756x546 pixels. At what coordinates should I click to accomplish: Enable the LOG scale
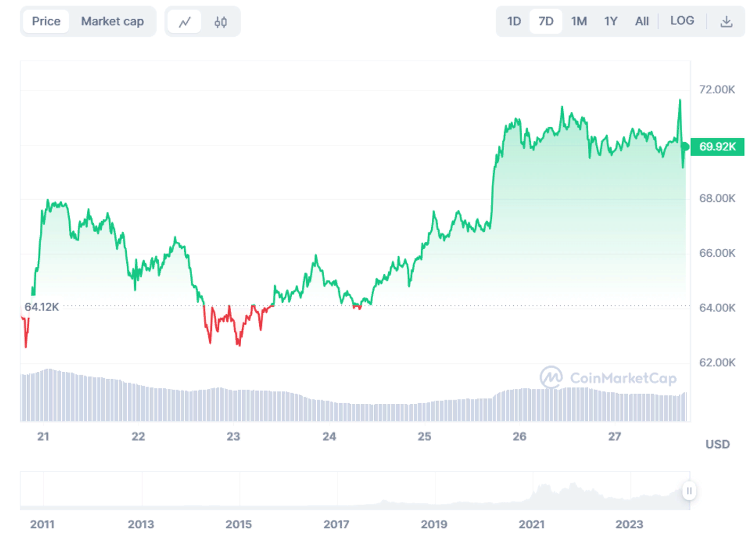pyautogui.click(x=682, y=21)
